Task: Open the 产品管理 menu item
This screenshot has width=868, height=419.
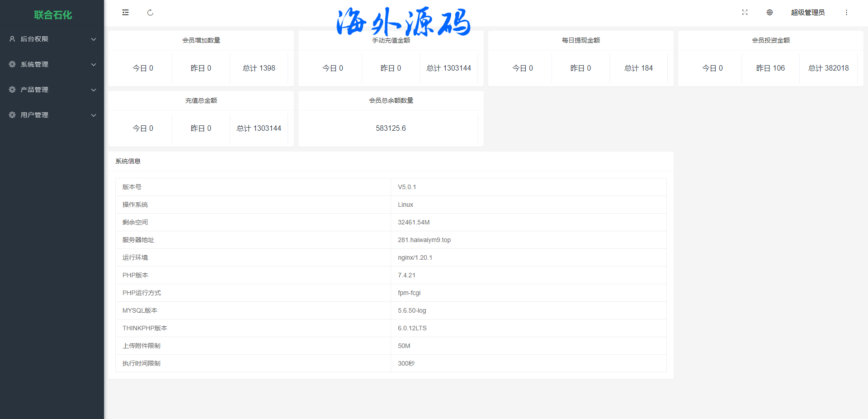Action: point(34,90)
